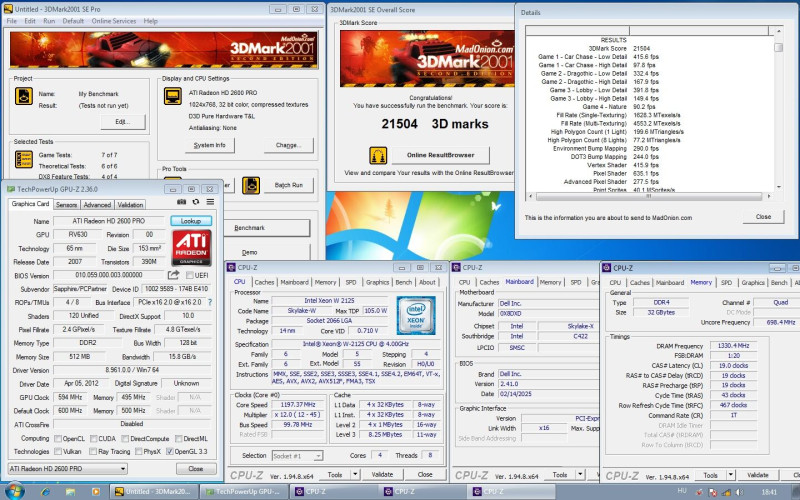Click the System Info button
The image size is (800, 500).
click(210, 145)
